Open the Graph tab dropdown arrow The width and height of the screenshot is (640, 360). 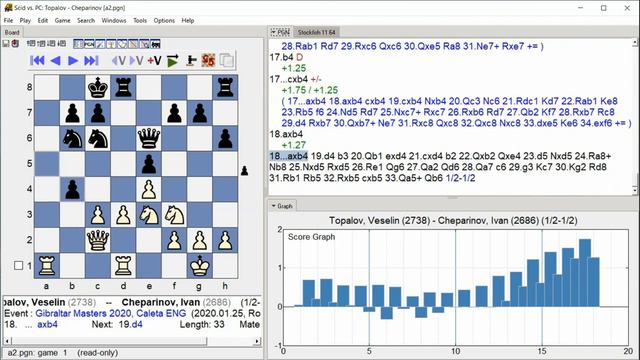point(273,206)
